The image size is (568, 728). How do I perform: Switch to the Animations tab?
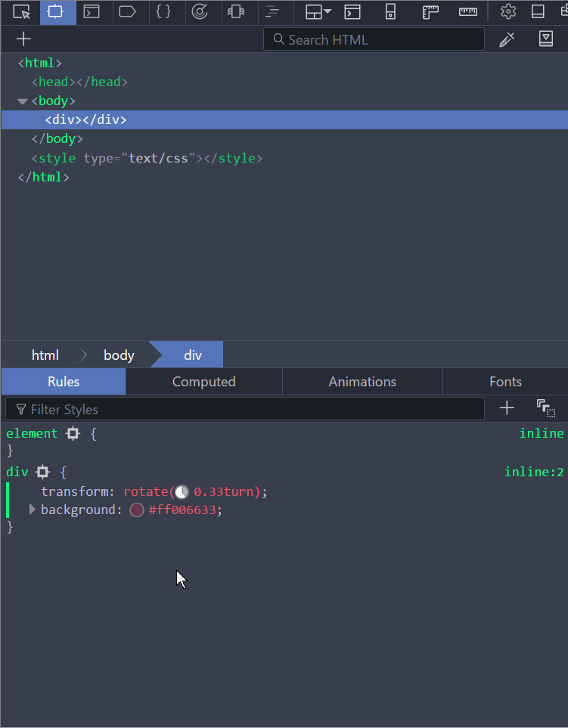coord(362,382)
